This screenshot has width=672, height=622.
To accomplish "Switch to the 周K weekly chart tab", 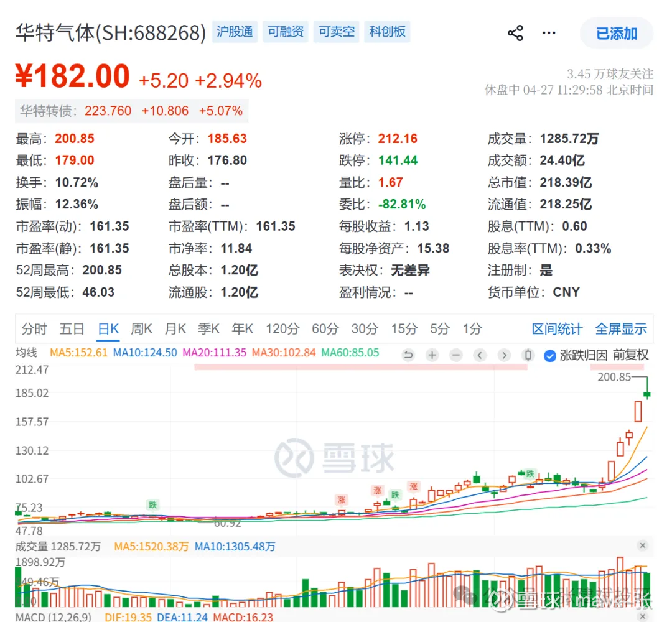I will click(x=141, y=329).
